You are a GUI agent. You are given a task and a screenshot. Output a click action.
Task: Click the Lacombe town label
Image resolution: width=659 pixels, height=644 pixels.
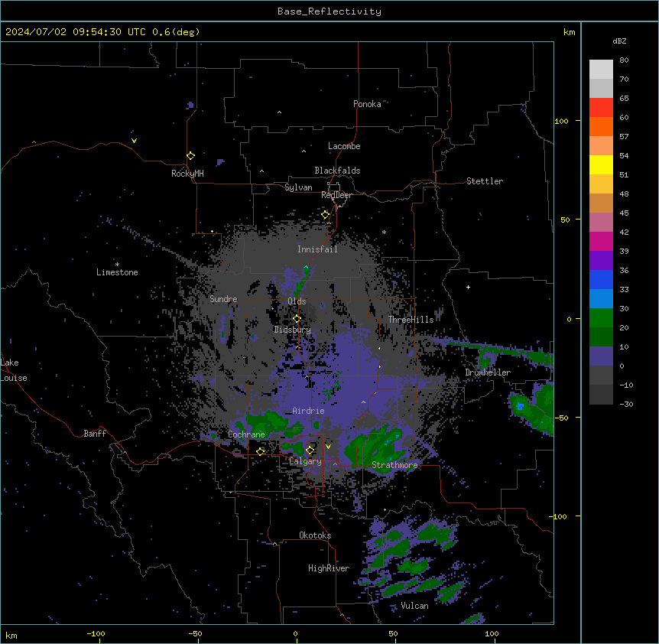pos(344,146)
